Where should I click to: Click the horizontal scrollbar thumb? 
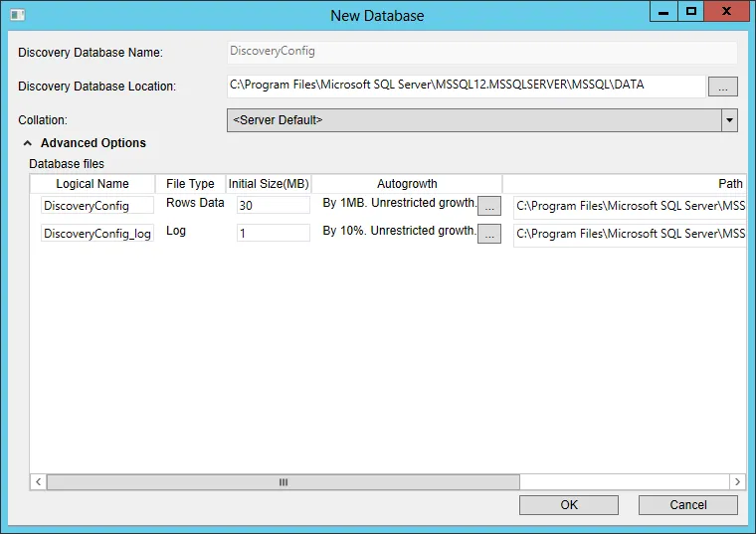[283, 482]
